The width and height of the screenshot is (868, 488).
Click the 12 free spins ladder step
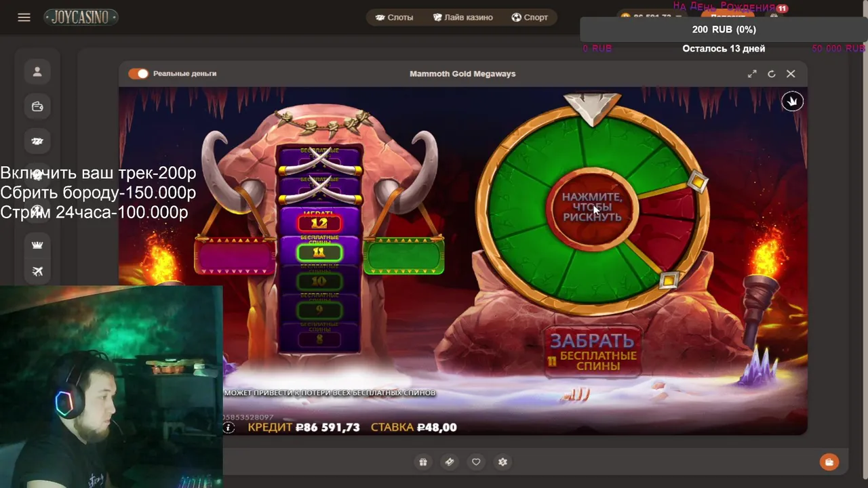(319, 222)
